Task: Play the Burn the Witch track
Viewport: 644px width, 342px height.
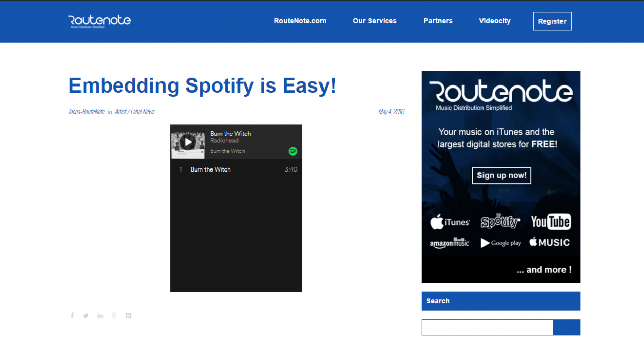Action: 187,142
